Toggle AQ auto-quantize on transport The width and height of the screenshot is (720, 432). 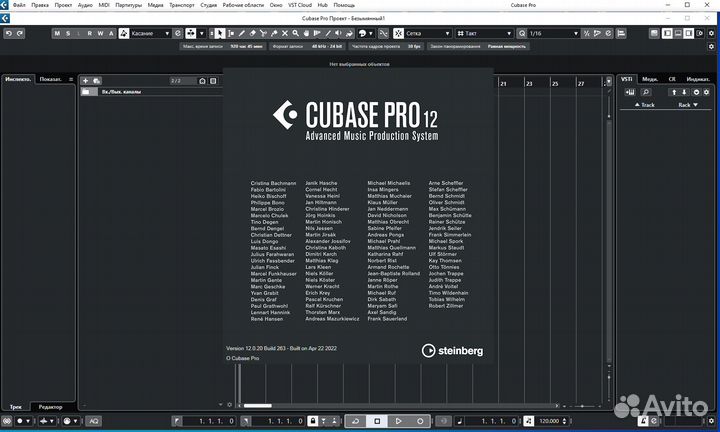(x=94, y=421)
